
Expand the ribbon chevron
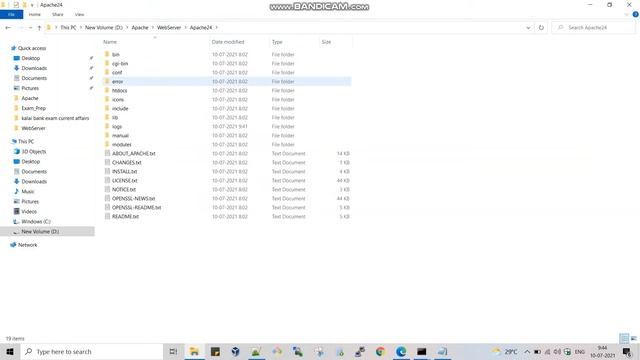[x=627, y=14]
